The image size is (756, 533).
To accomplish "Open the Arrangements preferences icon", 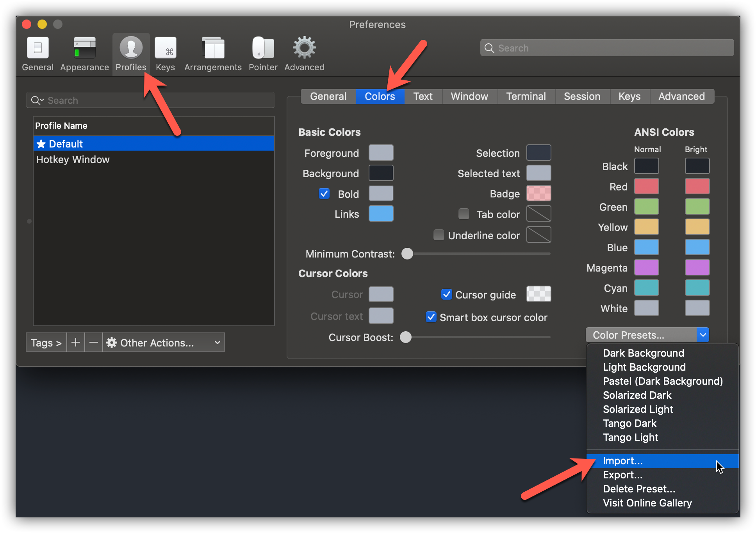I will tap(213, 48).
